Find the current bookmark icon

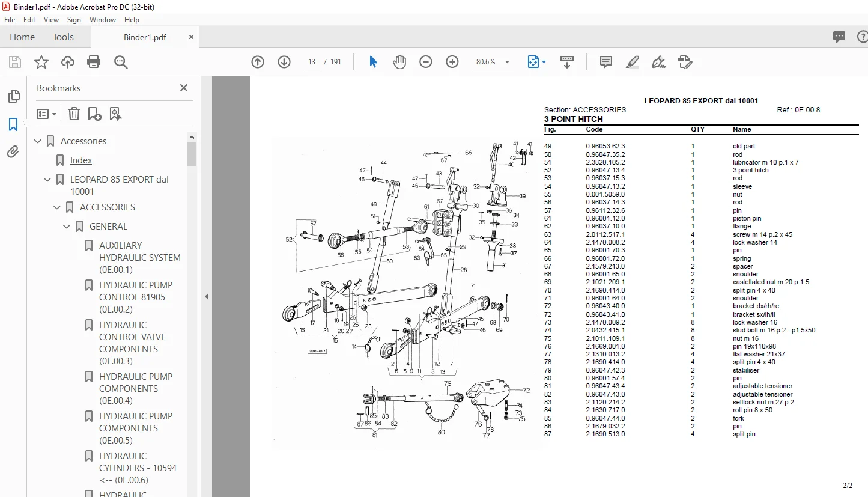(115, 114)
